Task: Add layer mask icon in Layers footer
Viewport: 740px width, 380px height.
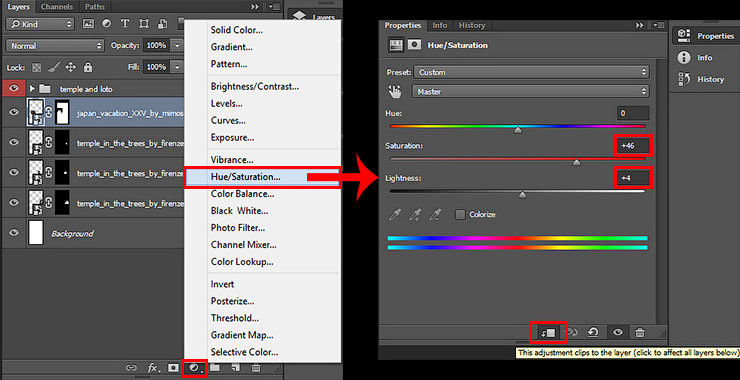Action: tap(174, 367)
